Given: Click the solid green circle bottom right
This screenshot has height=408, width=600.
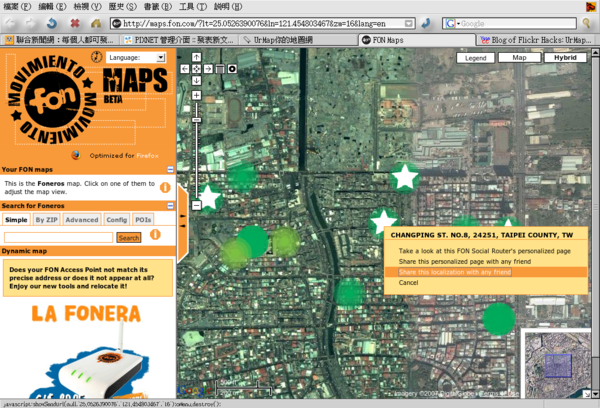Looking at the screenshot, I should (x=499, y=319).
